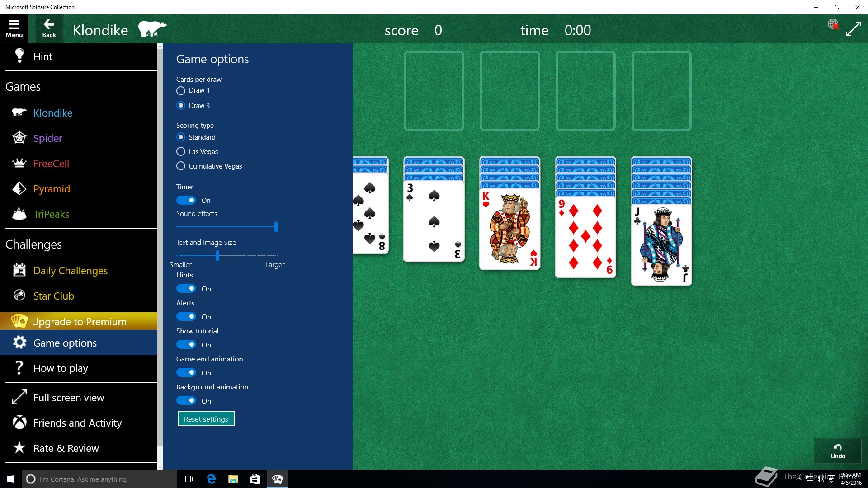Click the Upgrade to Premium cards icon

click(19, 321)
